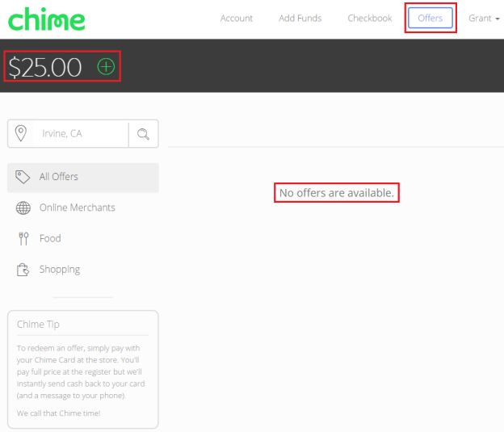Go to the Checkbook page
Screen dimensions: 504x432
point(370,19)
